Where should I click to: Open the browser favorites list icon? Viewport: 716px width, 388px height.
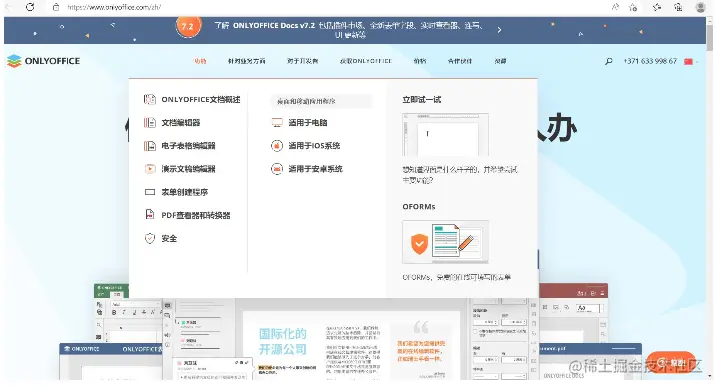click(x=657, y=7)
